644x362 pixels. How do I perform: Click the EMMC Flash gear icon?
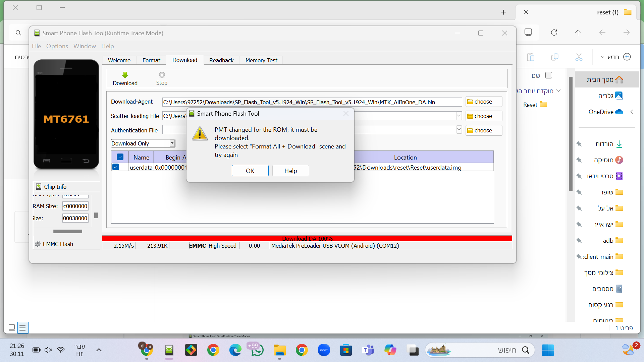coord(38,244)
